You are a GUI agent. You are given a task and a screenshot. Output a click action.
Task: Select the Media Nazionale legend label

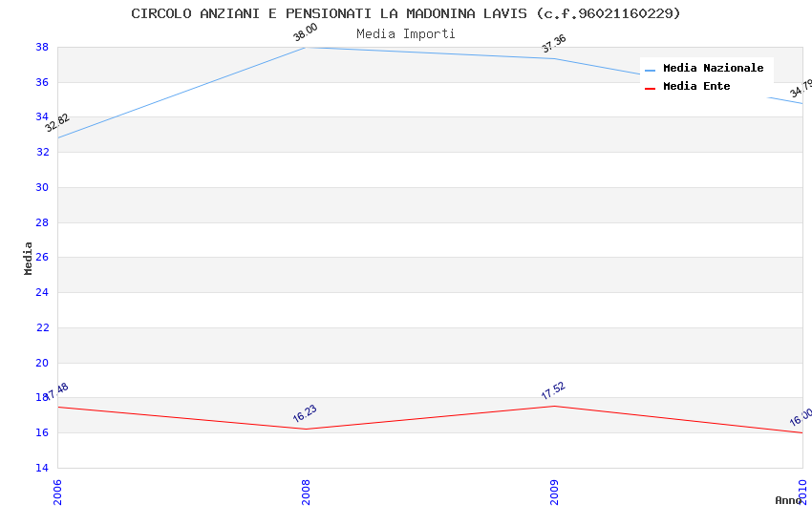[x=713, y=68]
